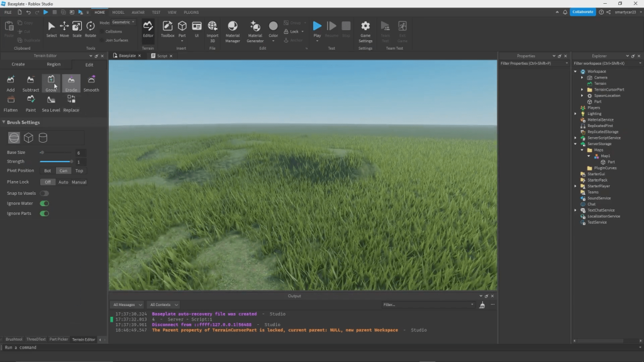Select the Flatten terrain tool

point(10,104)
